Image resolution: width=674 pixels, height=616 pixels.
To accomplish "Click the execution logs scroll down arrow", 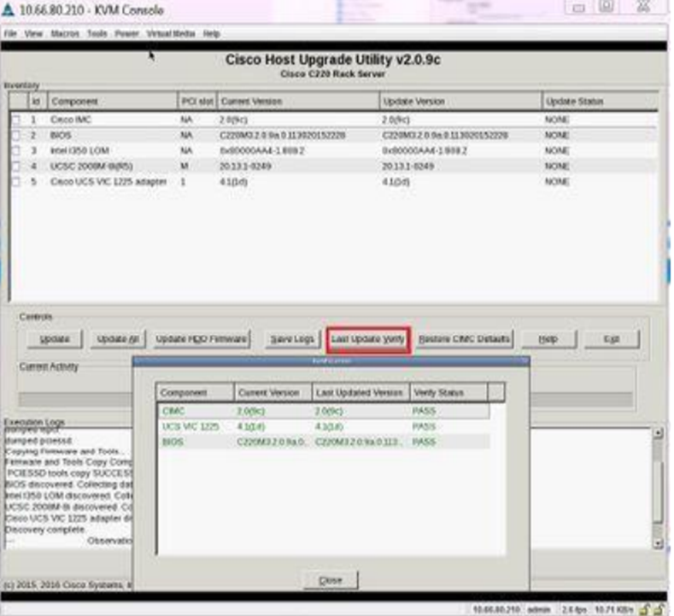I will click(x=657, y=543).
